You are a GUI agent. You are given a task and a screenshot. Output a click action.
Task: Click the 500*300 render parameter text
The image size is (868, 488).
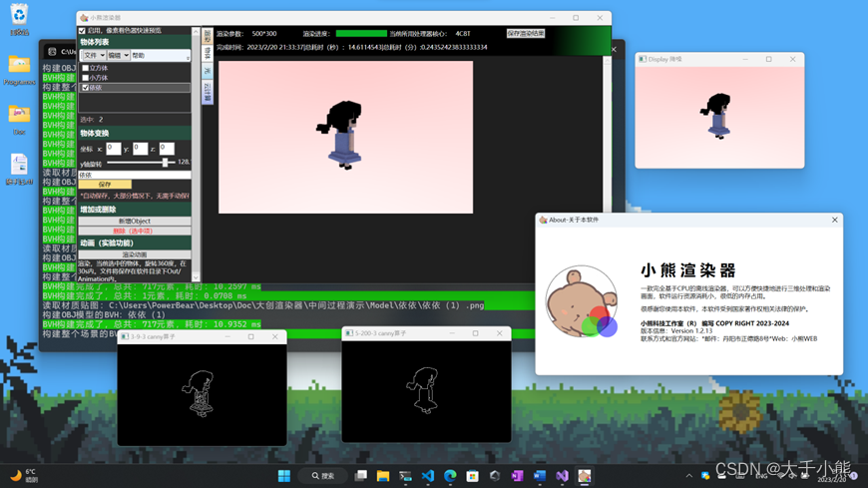pyautogui.click(x=264, y=33)
